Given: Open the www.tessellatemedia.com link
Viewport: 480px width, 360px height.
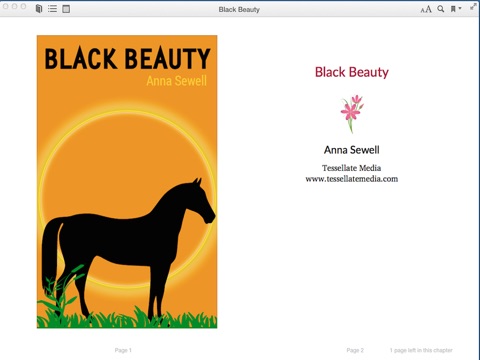Looking at the screenshot, I should [352, 179].
